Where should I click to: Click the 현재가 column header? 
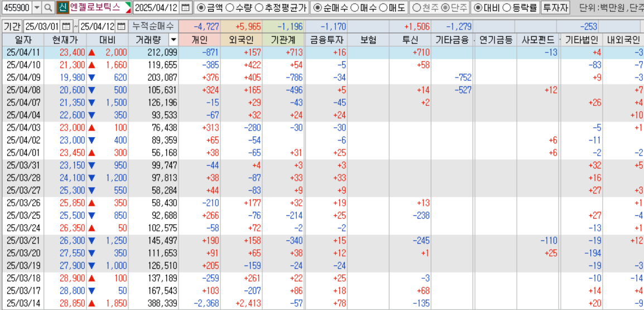click(x=65, y=40)
